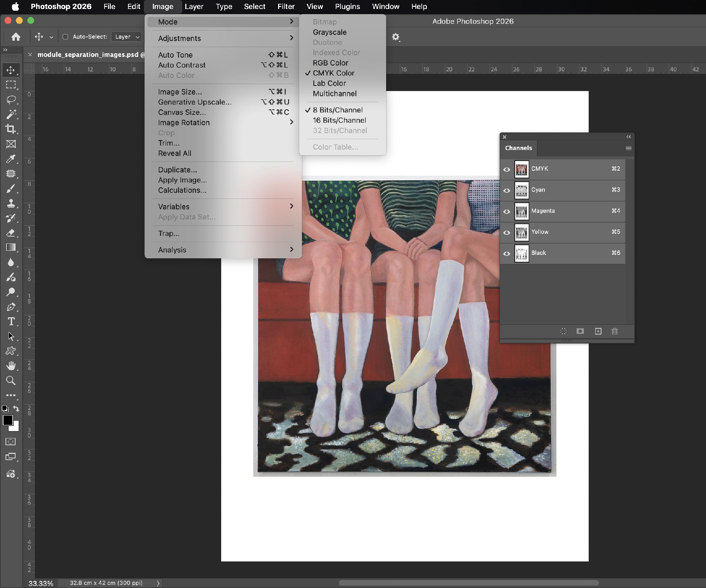Open the foreground color swatch
The height and width of the screenshot is (588, 706).
coord(8,420)
